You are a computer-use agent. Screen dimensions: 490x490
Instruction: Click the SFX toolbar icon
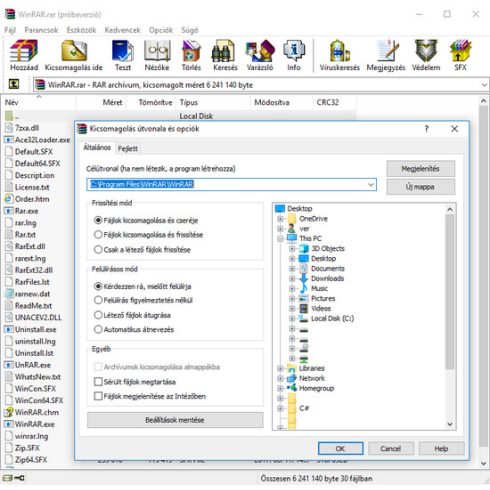pyautogui.click(x=460, y=51)
